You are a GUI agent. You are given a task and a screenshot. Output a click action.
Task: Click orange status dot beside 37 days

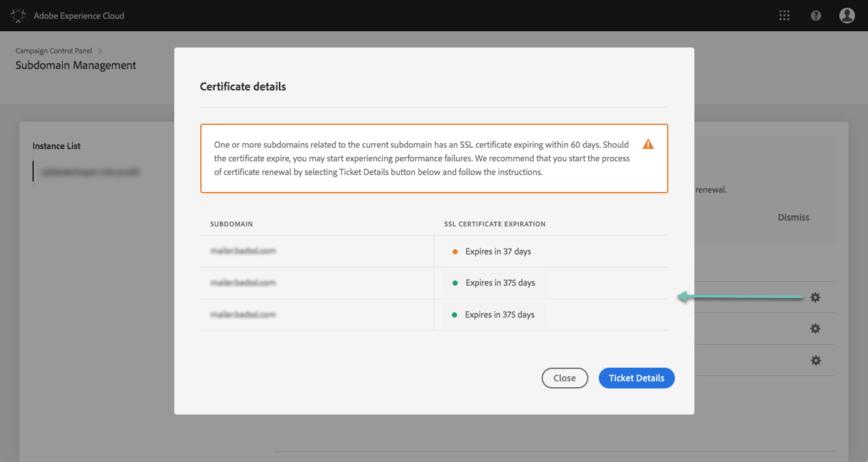[454, 252]
